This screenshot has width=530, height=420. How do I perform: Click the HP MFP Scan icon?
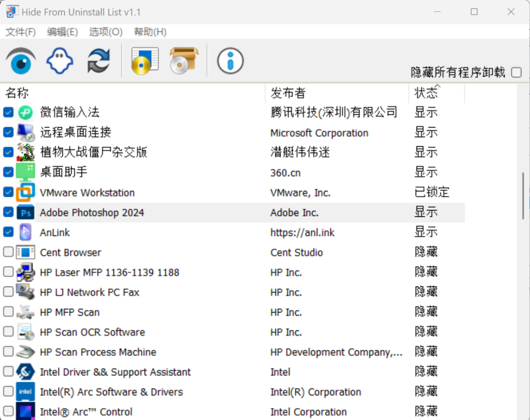coord(26,312)
